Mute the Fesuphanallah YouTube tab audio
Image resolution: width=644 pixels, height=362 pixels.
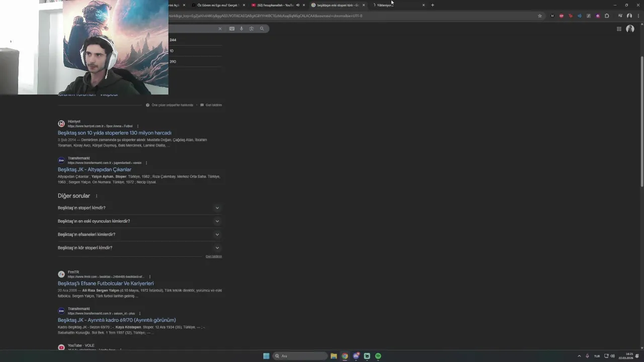point(297,5)
